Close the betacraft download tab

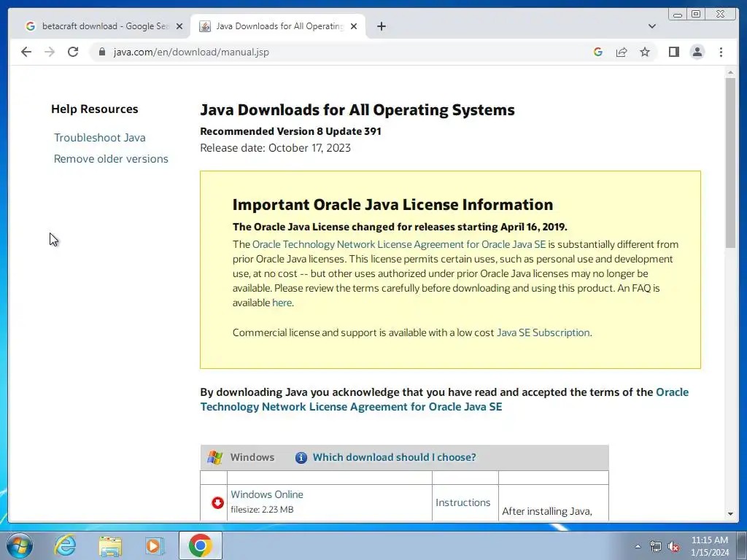(179, 26)
